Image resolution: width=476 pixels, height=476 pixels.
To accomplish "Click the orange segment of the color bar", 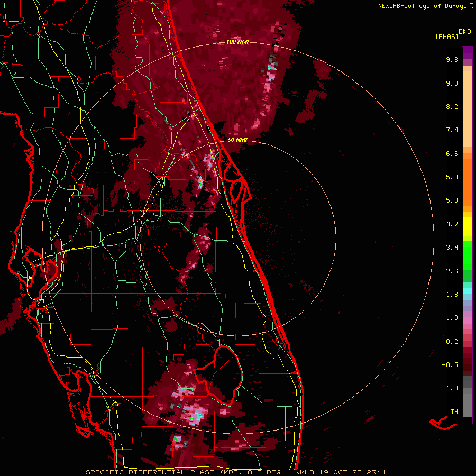I will tap(467, 182).
